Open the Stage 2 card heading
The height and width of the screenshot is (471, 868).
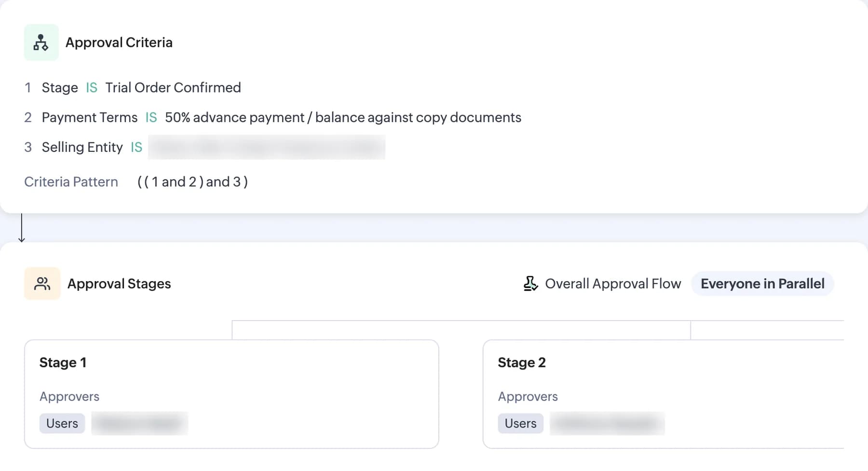[x=522, y=363]
